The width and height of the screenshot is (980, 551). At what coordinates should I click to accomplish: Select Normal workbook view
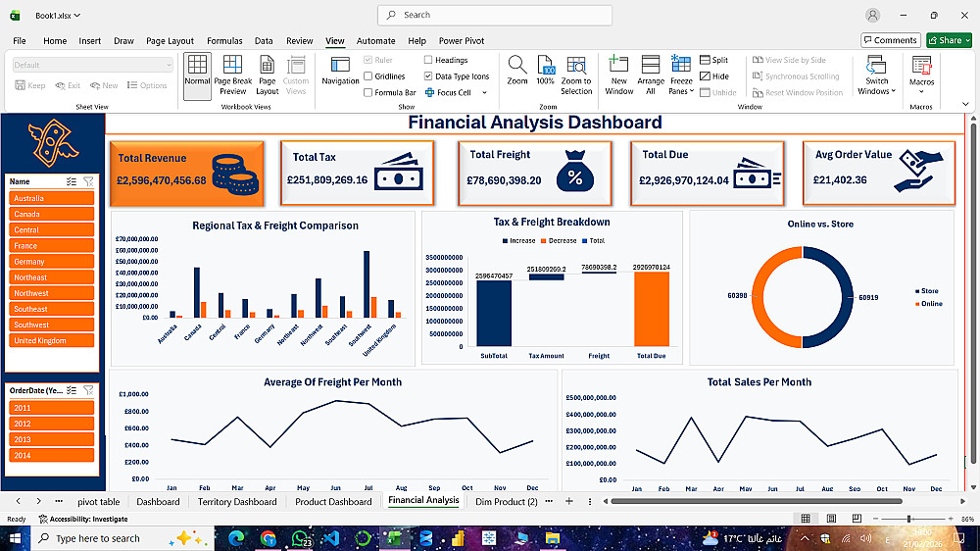tap(197, 75)
